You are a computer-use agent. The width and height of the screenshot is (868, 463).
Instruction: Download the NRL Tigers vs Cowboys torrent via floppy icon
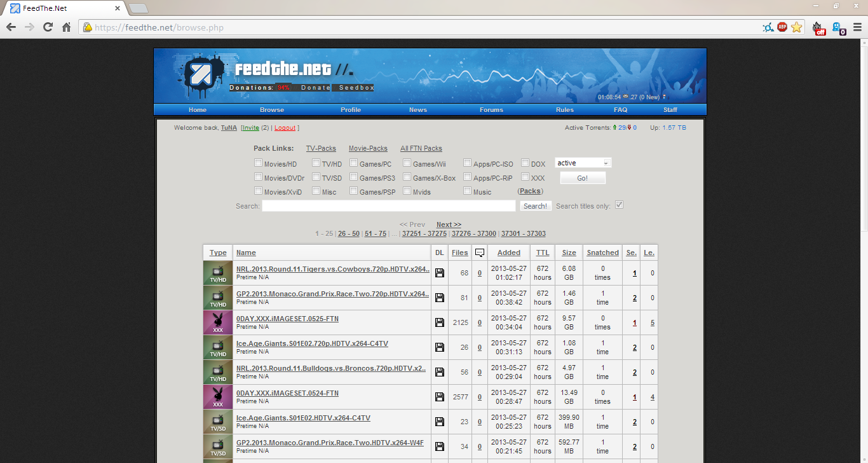coord(439,273)
